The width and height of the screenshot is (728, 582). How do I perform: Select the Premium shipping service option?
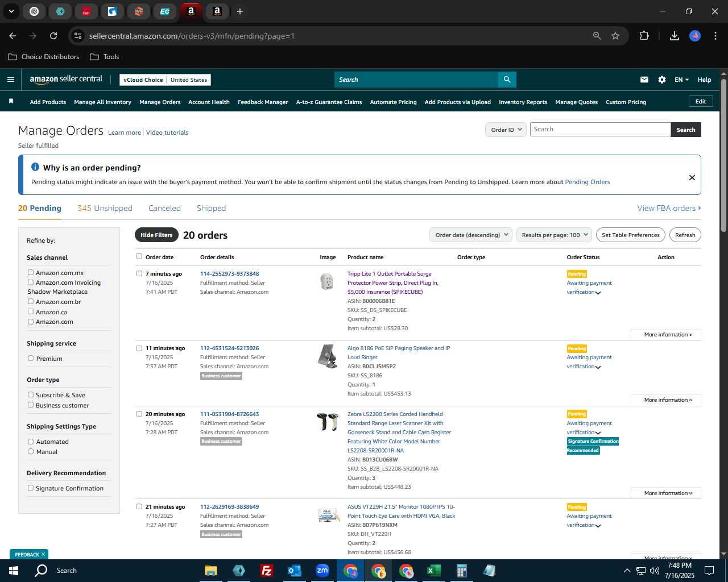tap(31, 358)
